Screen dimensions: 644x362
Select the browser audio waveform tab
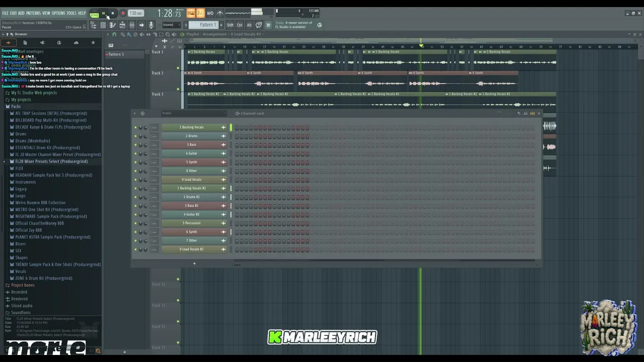(x=8, y=43)
